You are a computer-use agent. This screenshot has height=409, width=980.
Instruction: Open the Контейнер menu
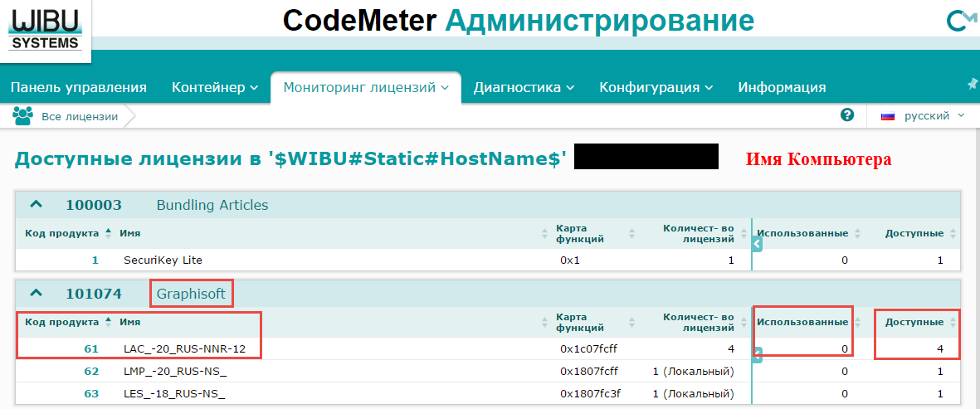[215, 87]
